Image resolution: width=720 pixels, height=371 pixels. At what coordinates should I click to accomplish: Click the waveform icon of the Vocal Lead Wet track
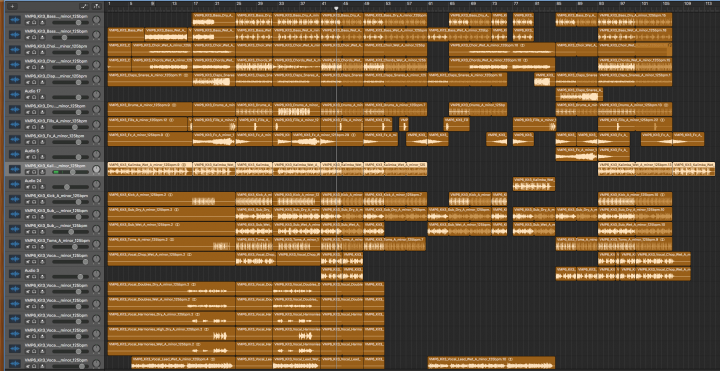click(16, 363)
